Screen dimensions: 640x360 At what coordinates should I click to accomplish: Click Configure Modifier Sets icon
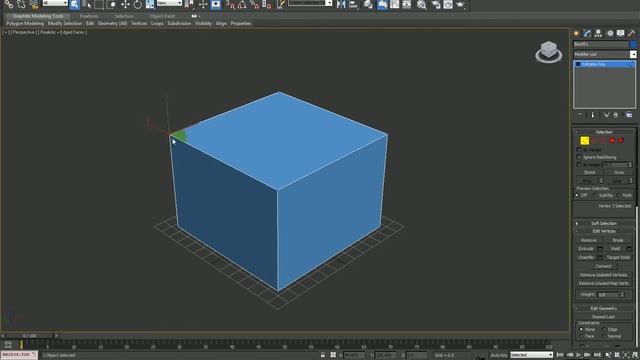(629, 116)
